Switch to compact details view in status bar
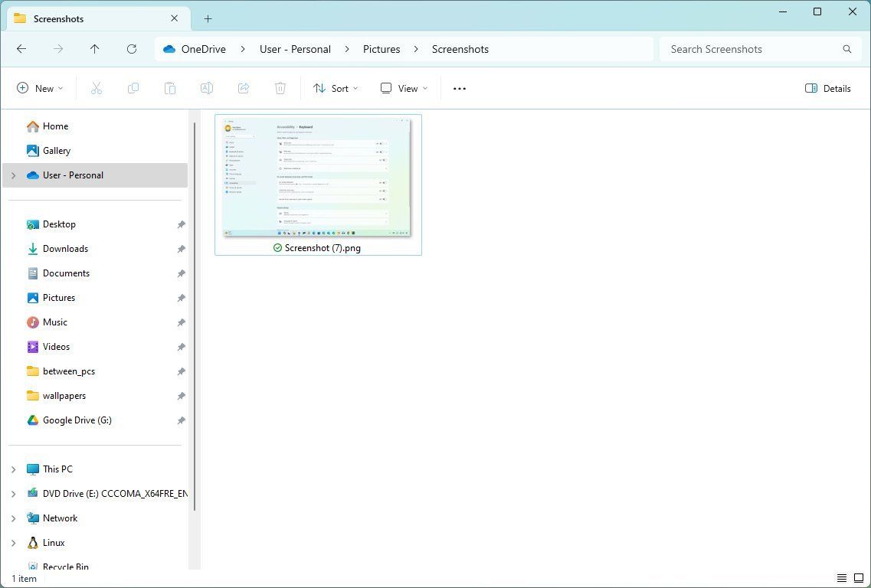Screen dimensions: 871x588 tap(843, 578)
